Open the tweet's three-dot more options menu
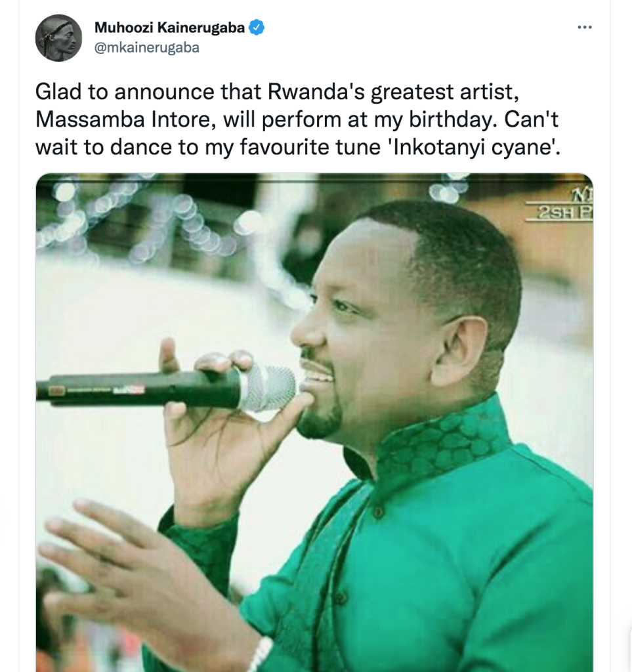The image size is (632, 672). point(585,28)
